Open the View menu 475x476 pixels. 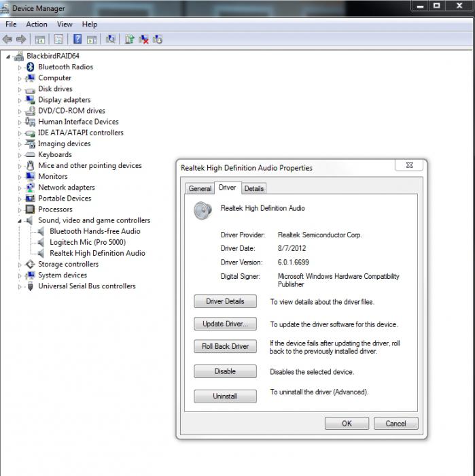[65, 24]
